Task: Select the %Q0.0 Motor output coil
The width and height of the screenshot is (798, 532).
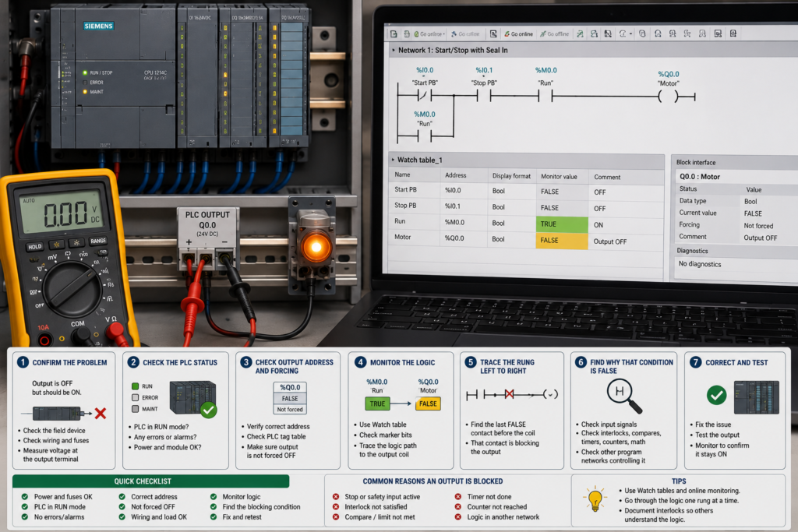Action: pos(668,96)
